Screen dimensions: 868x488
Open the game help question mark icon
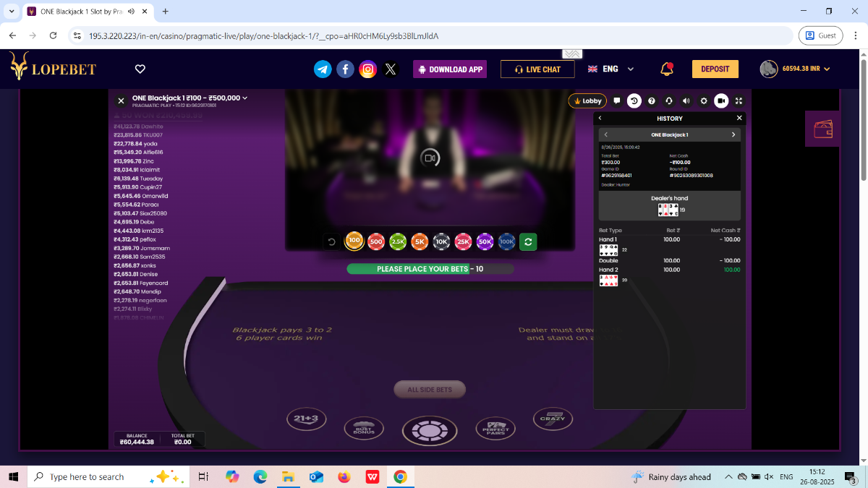pyautogui.click(x=652, y=101)
